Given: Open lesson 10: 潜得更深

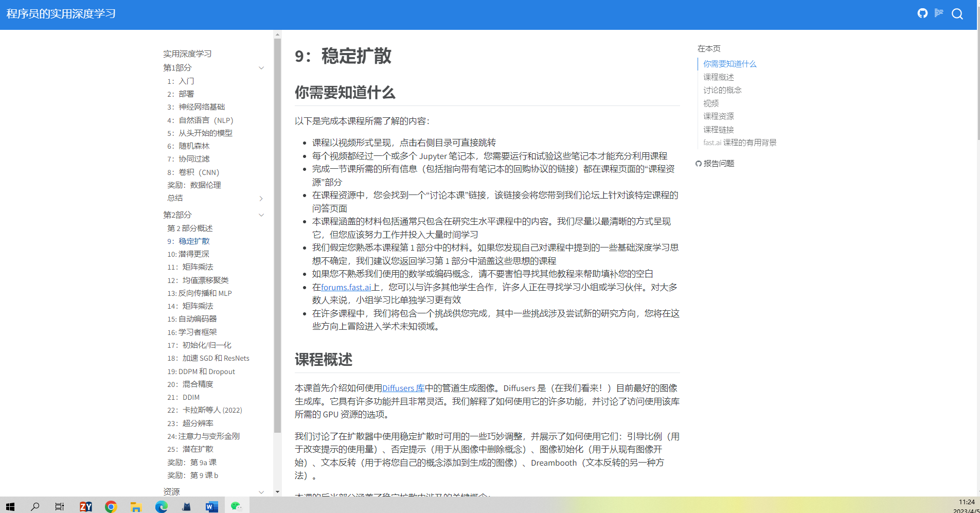Looking at the screenshot, I should tap(188, 254).
